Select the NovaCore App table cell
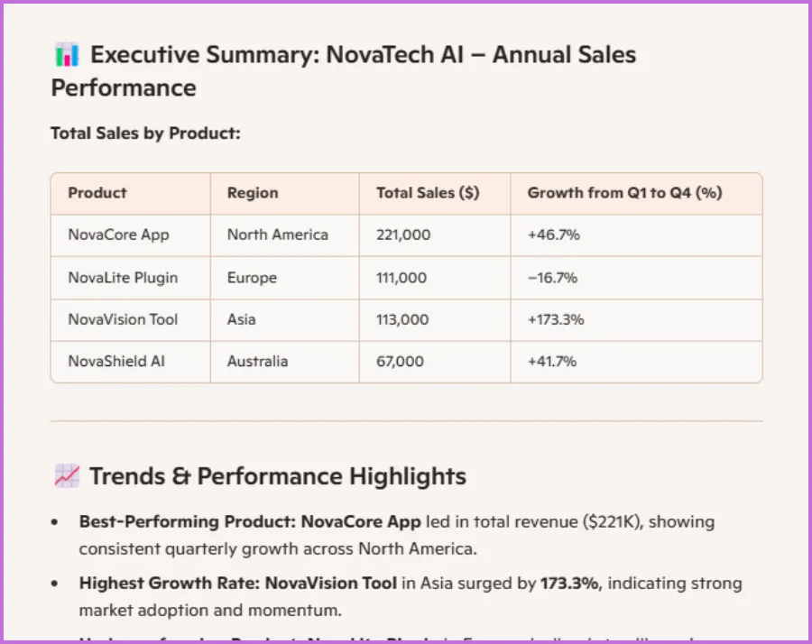Image resolution: width=812 pixels, height=644 pixels. [118, 235]
